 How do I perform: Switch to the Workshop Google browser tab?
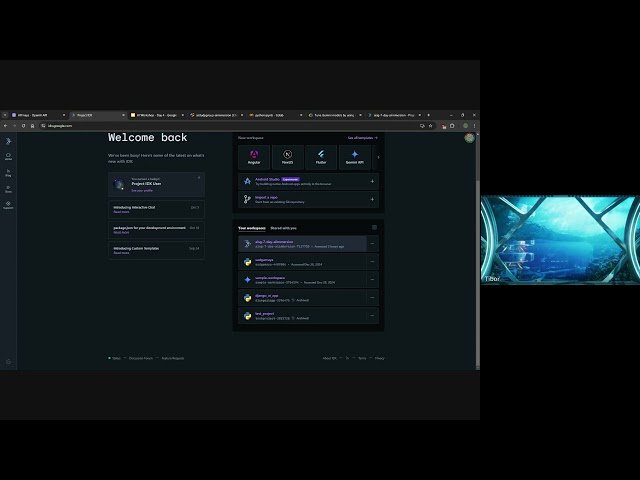(x=157, y=115)
